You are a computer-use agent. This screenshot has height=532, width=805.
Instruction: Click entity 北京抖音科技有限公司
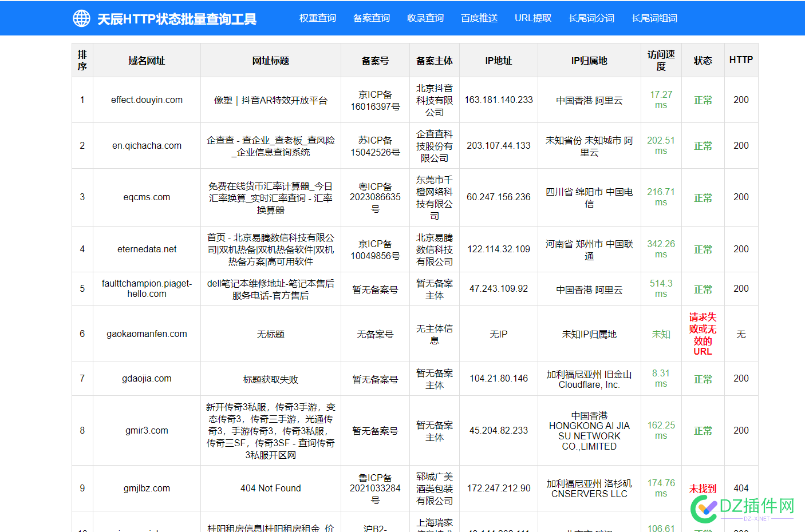point(435,100)
